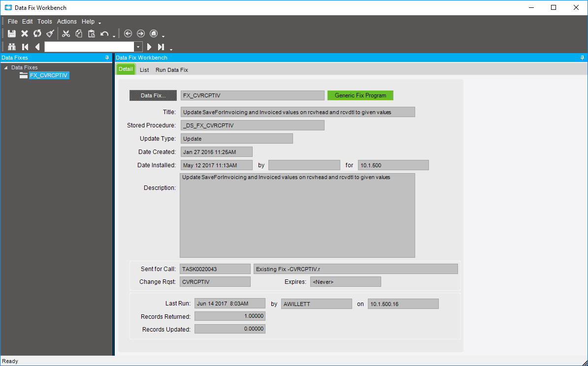Click the Cut scissors icon
The width and height of the screenshot is (588, 366).
pyautogui.click(x=66, y=34)
